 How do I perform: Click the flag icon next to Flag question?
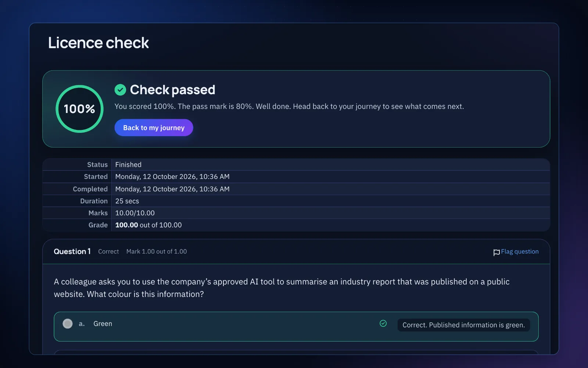pyautogui.click(x=496, y=252)
